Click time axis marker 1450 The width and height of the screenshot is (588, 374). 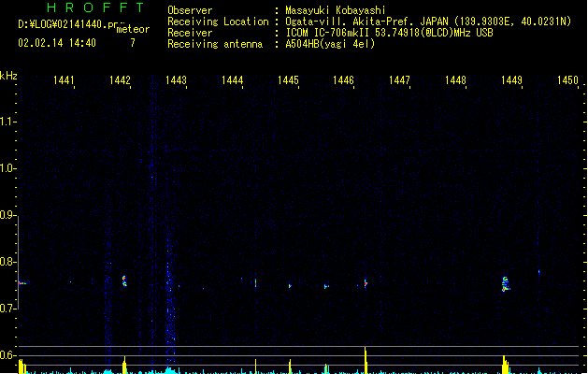click(567, 80)
